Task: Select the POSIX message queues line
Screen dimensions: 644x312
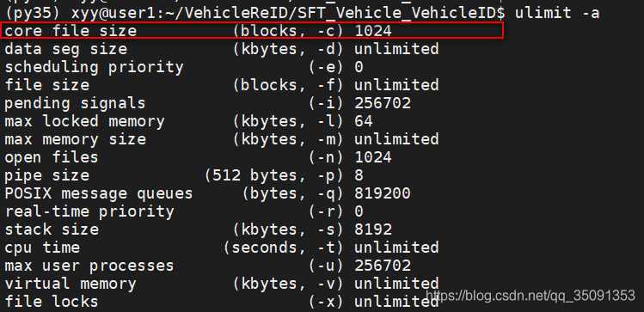Action: (207, 193)
